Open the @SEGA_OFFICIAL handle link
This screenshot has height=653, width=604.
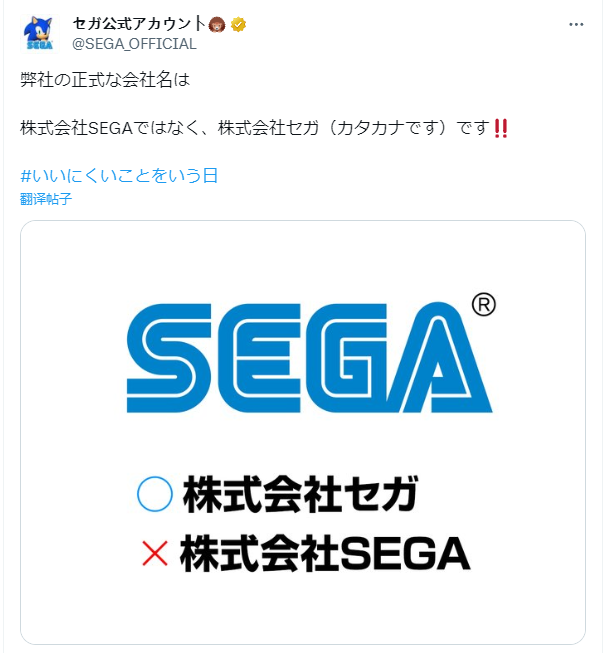point(135,44)
